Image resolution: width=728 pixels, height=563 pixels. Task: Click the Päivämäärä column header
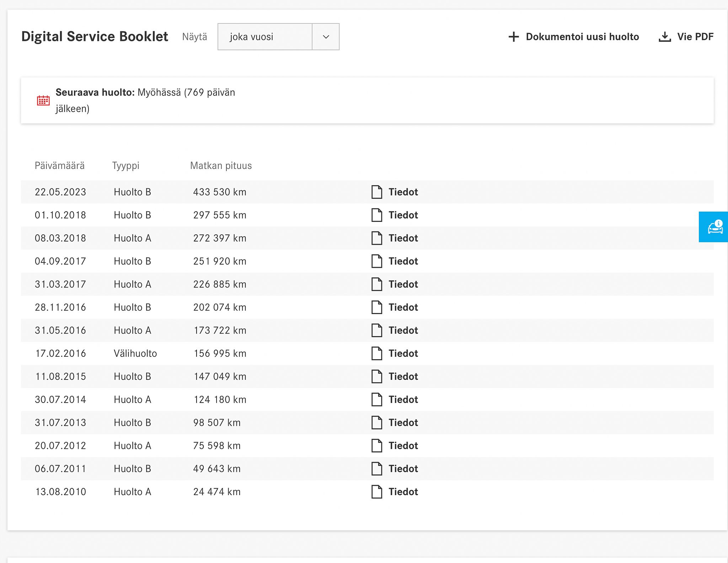60,166
